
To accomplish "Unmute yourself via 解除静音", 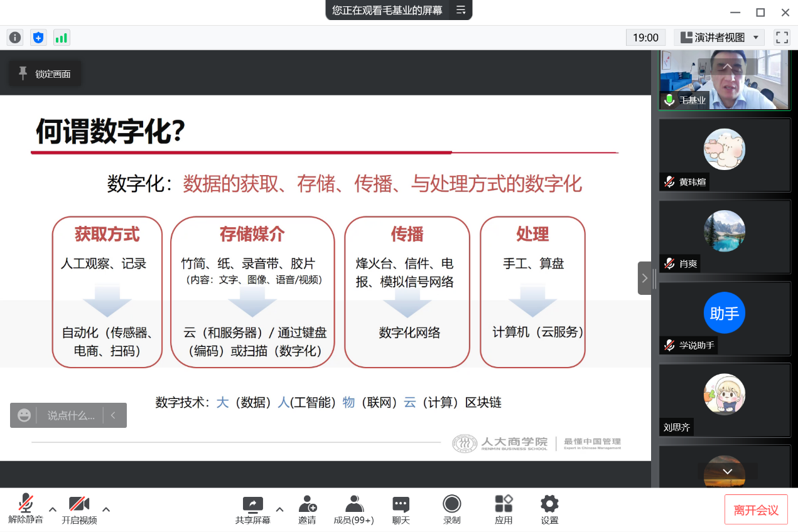I will click(26, 509).
